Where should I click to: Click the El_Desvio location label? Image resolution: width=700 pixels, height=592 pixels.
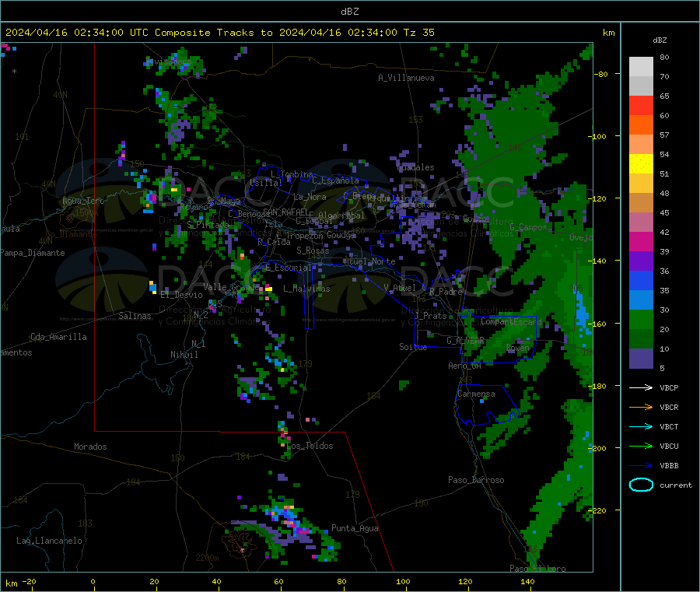pos(182,295)
